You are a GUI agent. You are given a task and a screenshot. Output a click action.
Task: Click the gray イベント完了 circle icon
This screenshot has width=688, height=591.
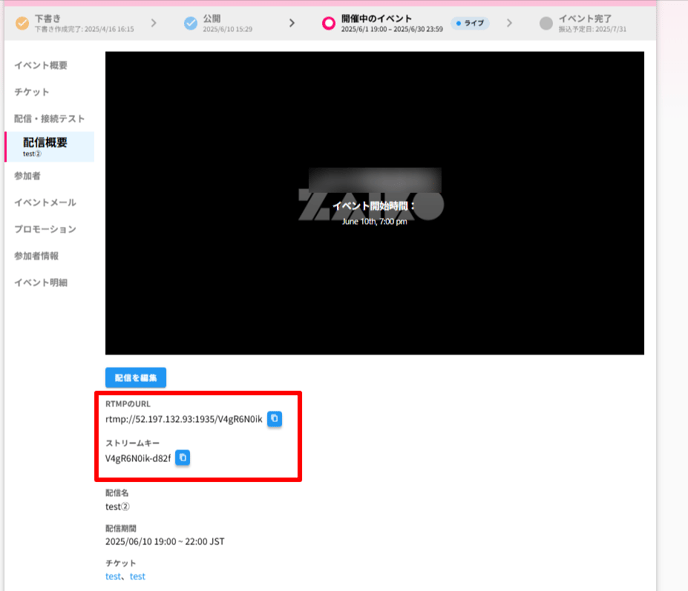pyautogui.click(x=546, y=23)
